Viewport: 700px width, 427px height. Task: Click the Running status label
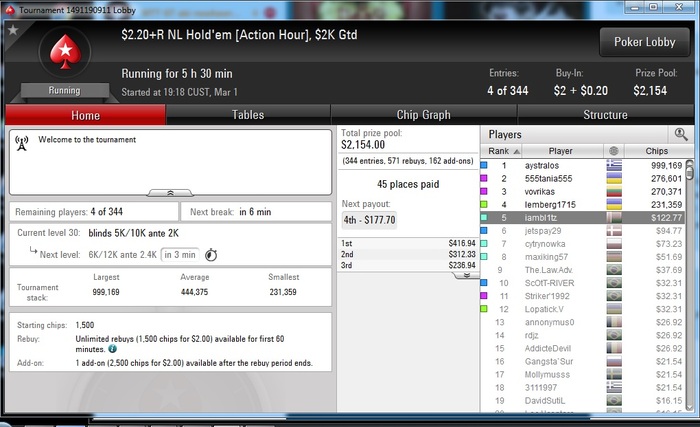tap(64, 90)
